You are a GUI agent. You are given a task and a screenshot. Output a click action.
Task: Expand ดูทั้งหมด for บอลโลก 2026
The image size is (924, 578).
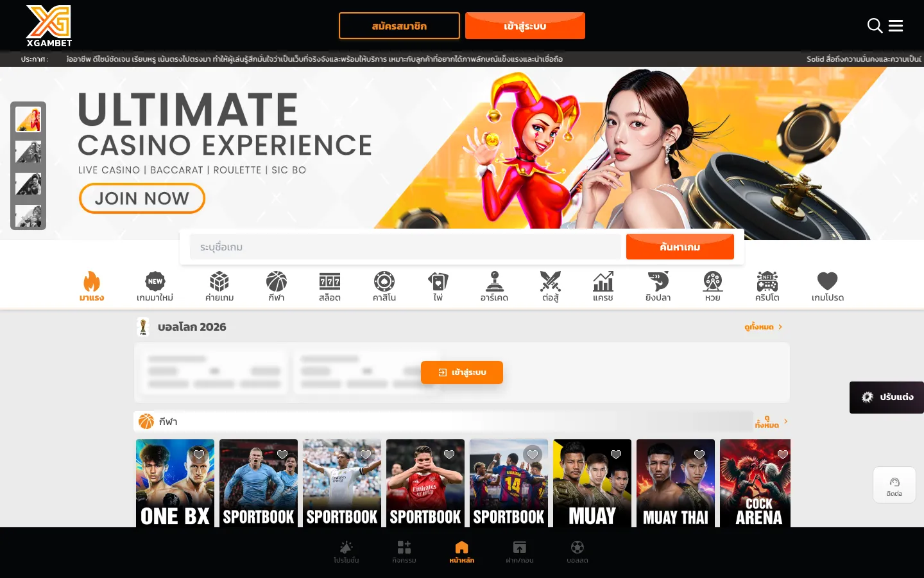tap(764, 327)
